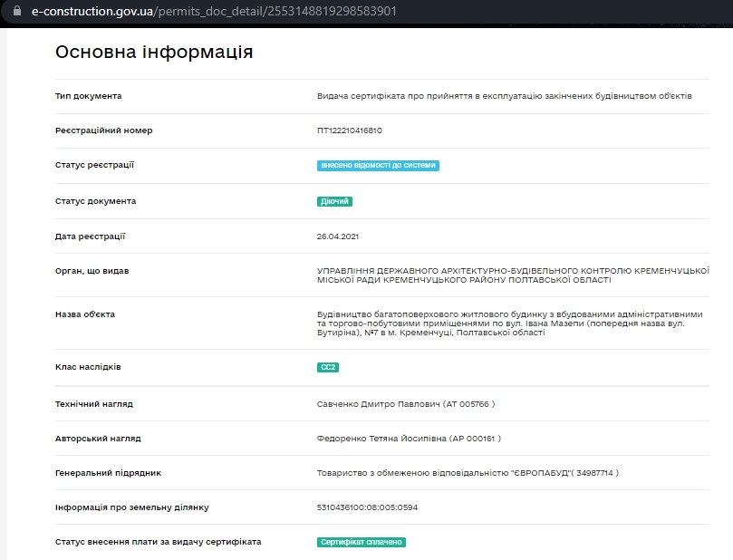Click the 'Орган, що видав' label
The image size is (733, 560).
coord(92,271)
